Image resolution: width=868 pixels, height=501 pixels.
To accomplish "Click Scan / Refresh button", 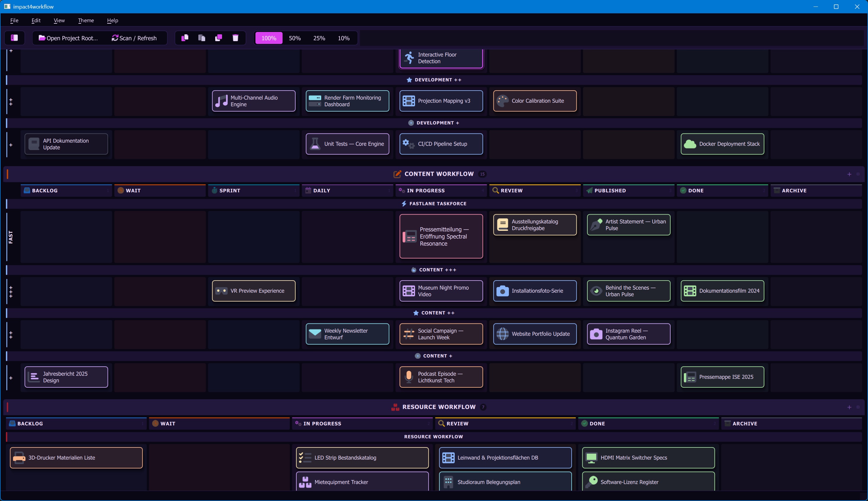I will [x=134, y=38].
